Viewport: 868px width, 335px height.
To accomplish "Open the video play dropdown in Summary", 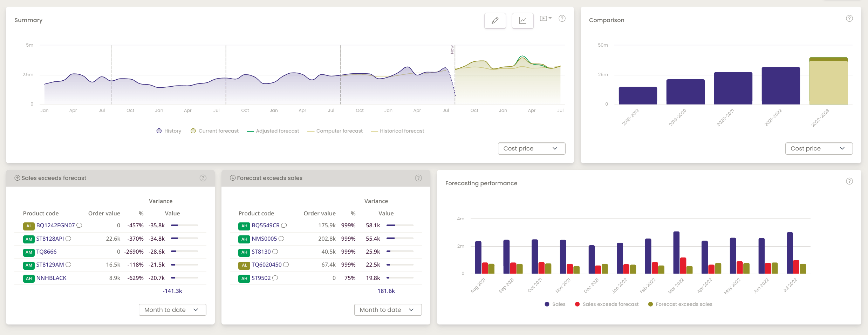I will click(545, 19).
